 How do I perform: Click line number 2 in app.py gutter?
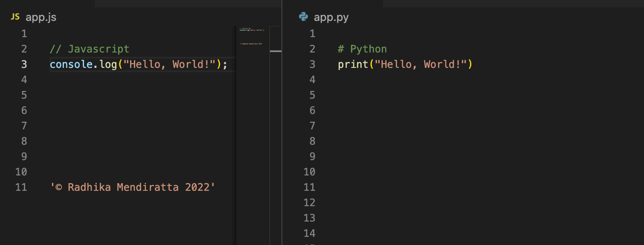point(312,49)
